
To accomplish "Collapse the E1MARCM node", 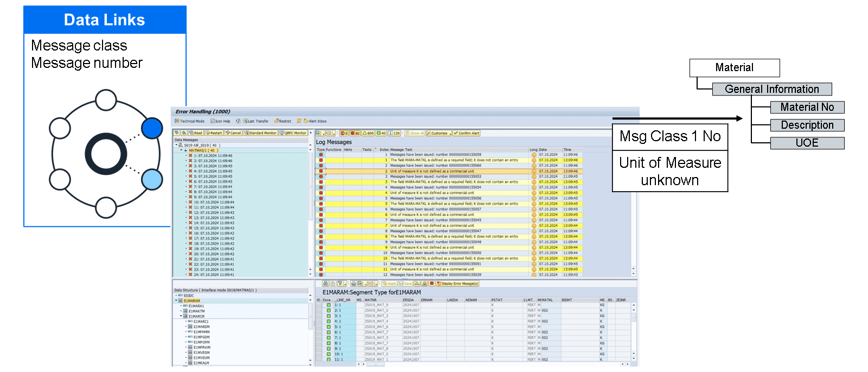I will point(181,316).
